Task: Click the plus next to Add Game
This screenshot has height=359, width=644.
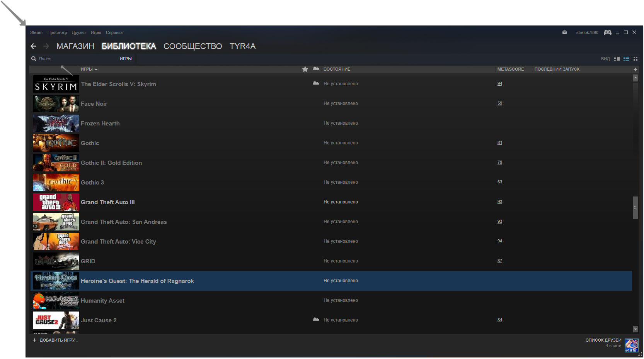Action: (x=34, y=340)
